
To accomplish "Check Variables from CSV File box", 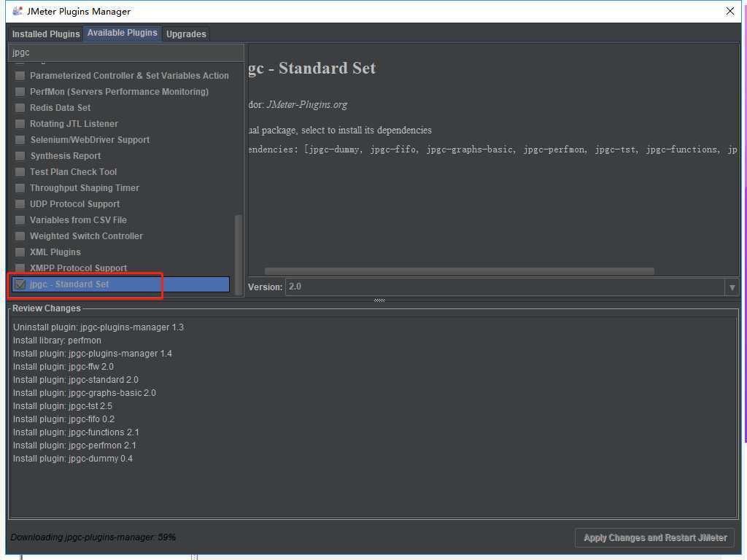I will click(x=20, y=220).
